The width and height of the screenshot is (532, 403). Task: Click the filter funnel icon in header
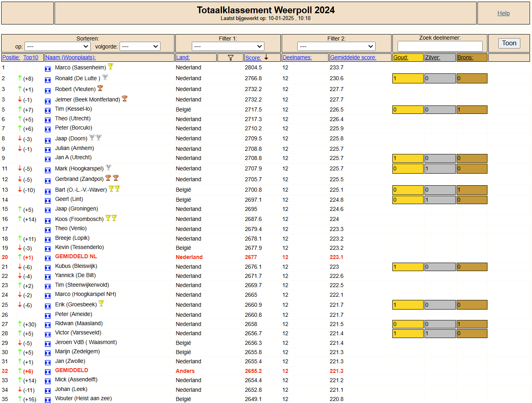pos(231,58)
